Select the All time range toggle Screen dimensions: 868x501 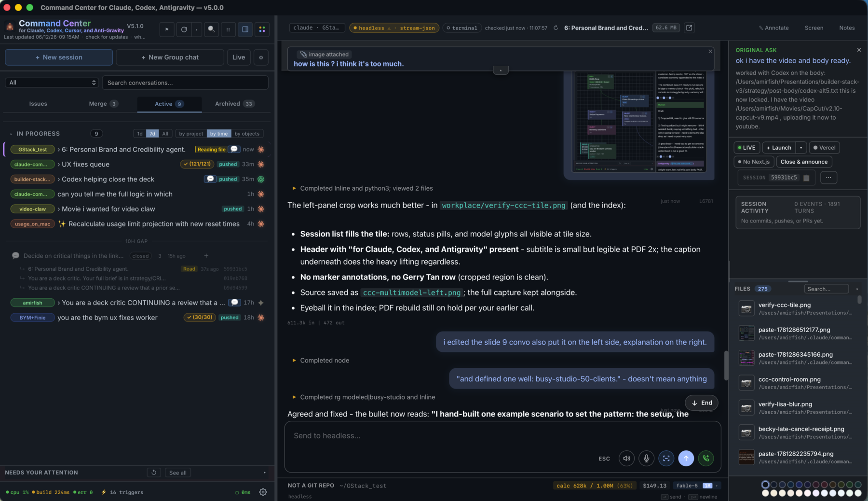click(165, 134)
